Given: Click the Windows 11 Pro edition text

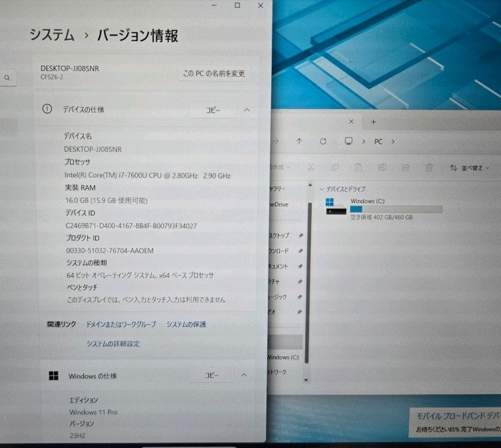Looking at the screenshot, I should [93, 412].
